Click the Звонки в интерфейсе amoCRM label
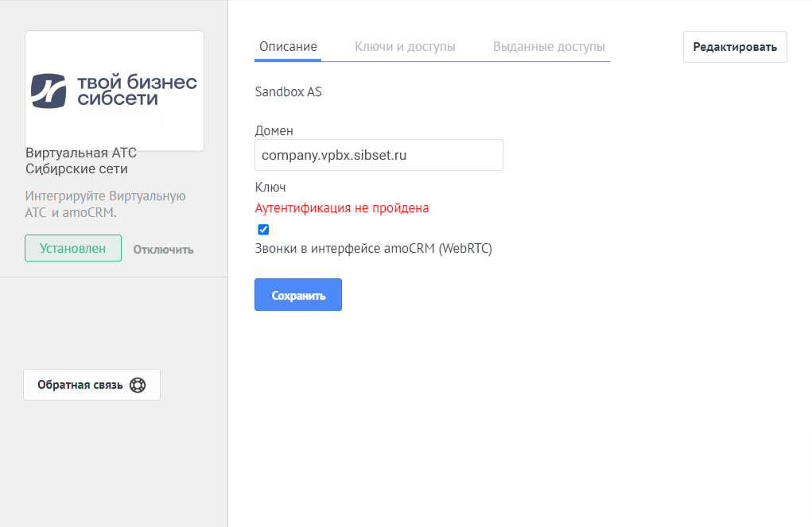 click(373, 249)
